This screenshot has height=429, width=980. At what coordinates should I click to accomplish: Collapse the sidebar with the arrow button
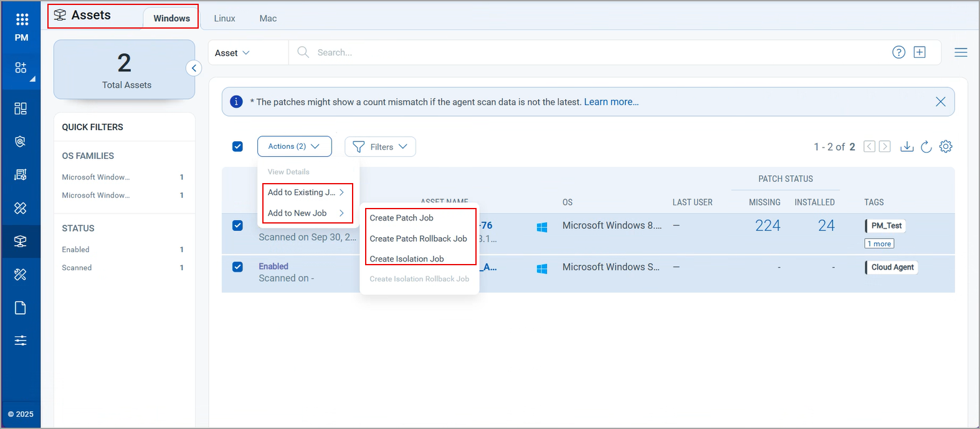(x=194, y=68)
